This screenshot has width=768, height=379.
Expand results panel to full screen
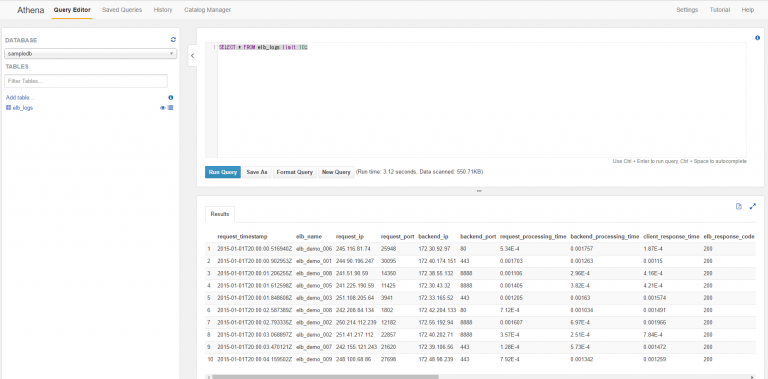[x=753, y=206]
